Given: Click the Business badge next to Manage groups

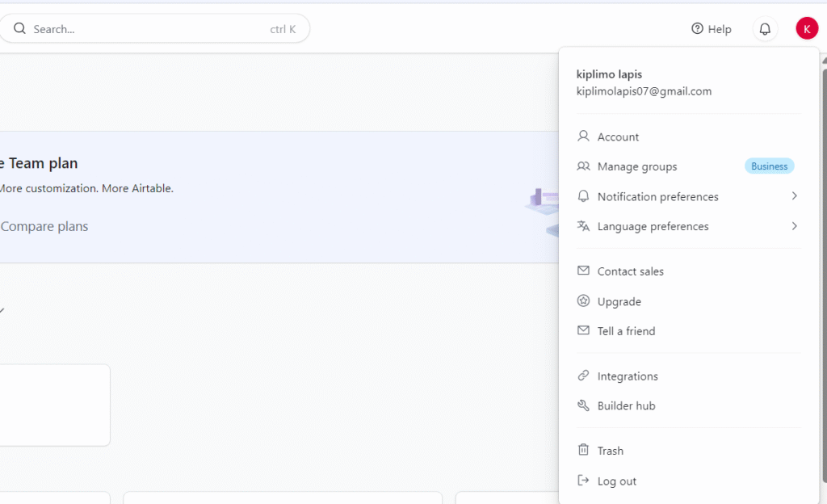Looking at the screenshot, I should (x=768, y=166).
